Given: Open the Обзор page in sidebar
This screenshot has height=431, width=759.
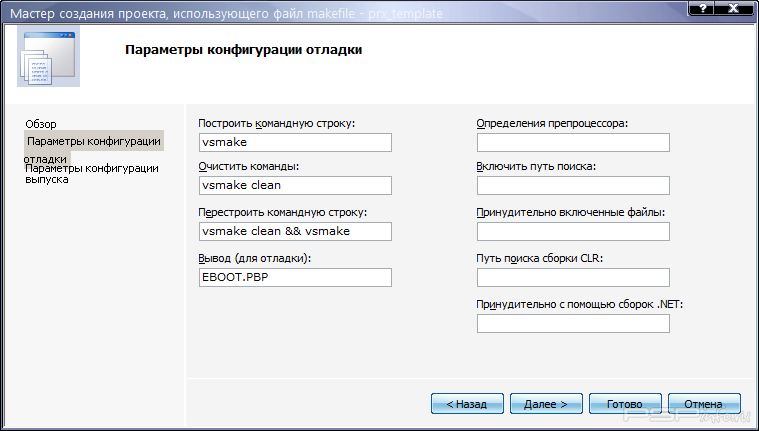Looking at the screenshot, I should [41, 124].
